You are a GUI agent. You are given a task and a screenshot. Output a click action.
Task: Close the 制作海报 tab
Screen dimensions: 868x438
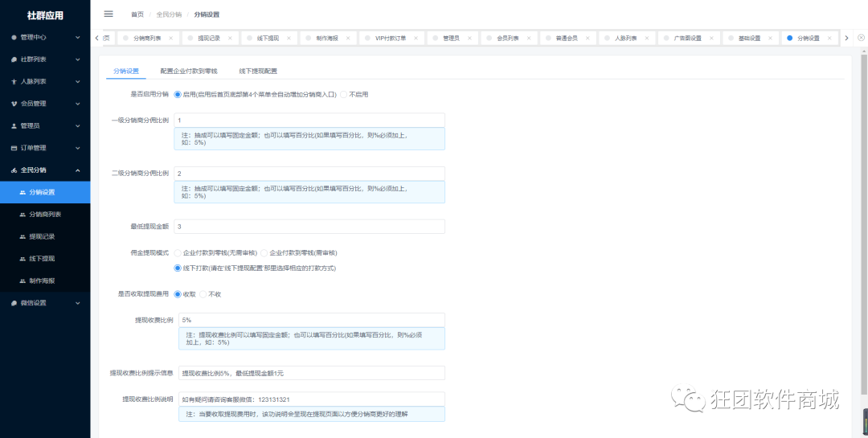click(348, 39)
